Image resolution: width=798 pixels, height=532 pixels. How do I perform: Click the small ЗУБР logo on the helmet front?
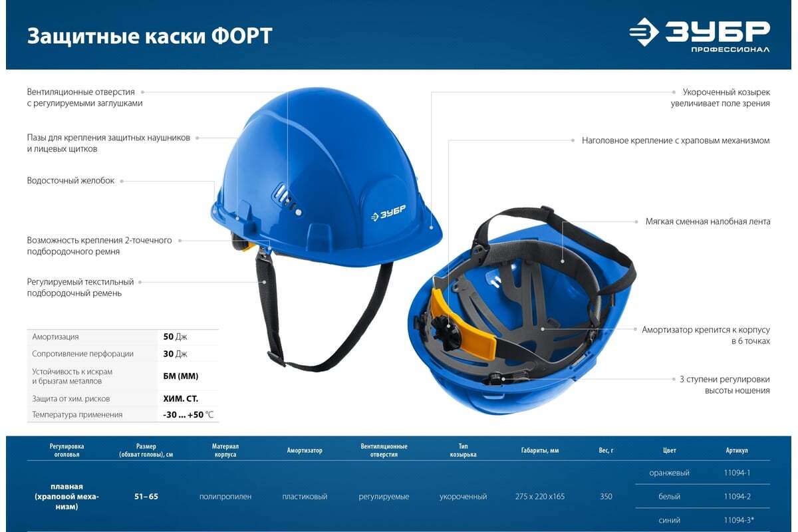click(388, 212)
